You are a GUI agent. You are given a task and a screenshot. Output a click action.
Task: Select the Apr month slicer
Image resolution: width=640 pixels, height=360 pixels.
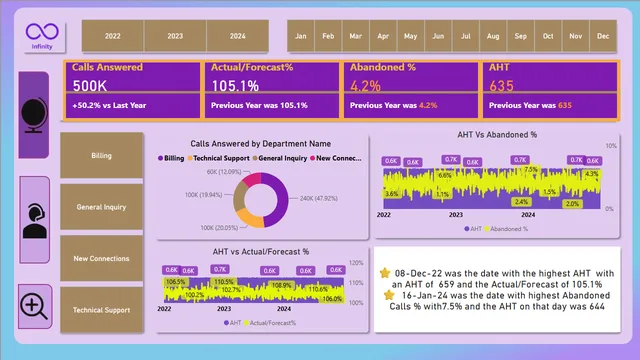(383, 36)
